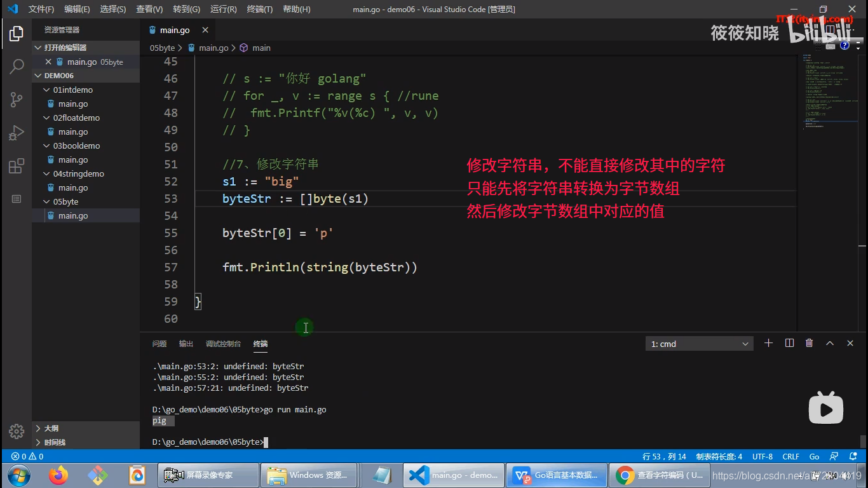The height and width of the screenshot is (488, 868).
Task: Open main.go under the 01intdemo folder
Action: (86, 104)
